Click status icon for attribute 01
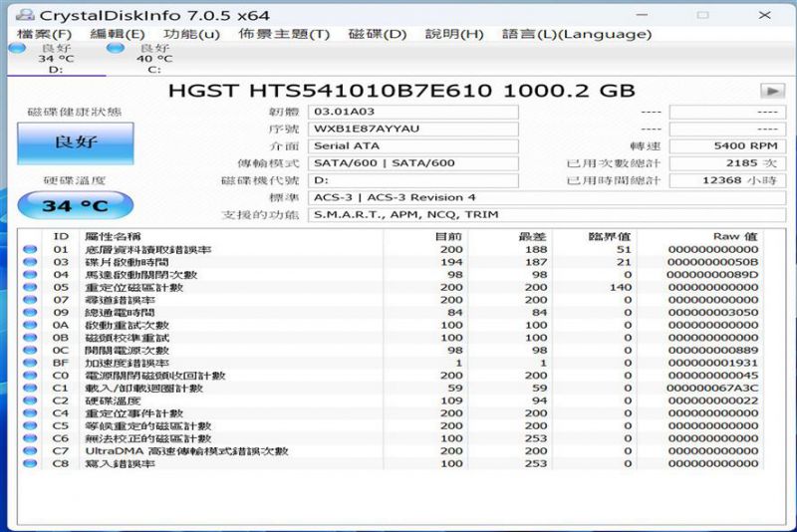Viewport: 797px width, 532px height. tap(30, 249)
